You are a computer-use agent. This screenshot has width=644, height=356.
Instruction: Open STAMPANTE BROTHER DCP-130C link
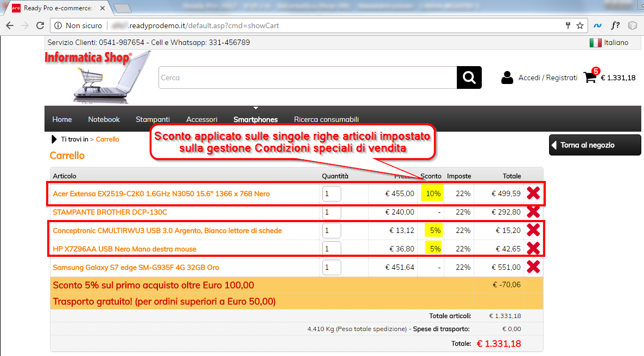click(x=110, y=212)
